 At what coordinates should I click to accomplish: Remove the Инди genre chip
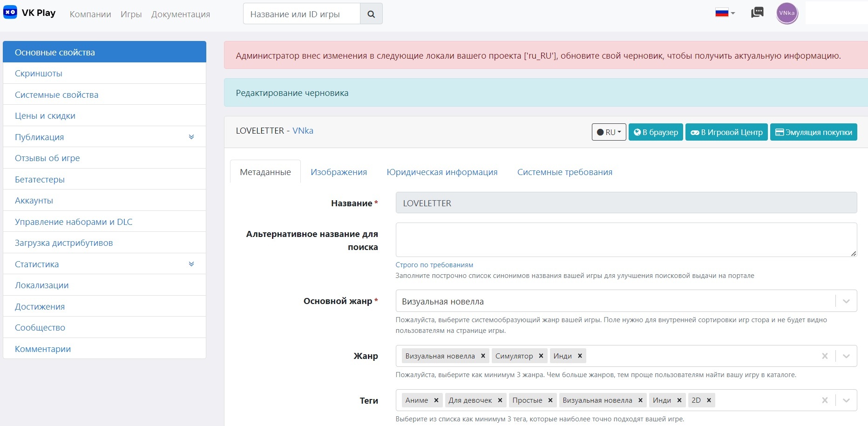[x=580, y=356]
